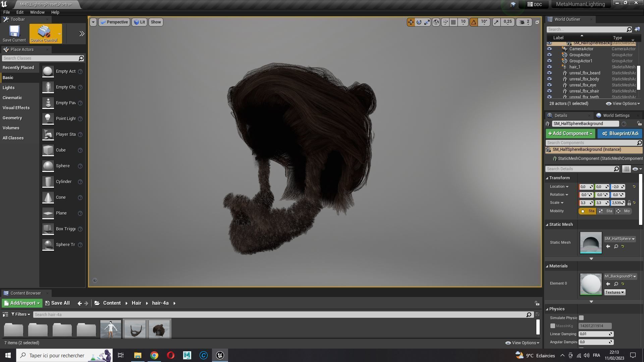Open the Textures dropdown under Materials
The image size is (644, 362).
pyautogui.click(x=614, y=292)
